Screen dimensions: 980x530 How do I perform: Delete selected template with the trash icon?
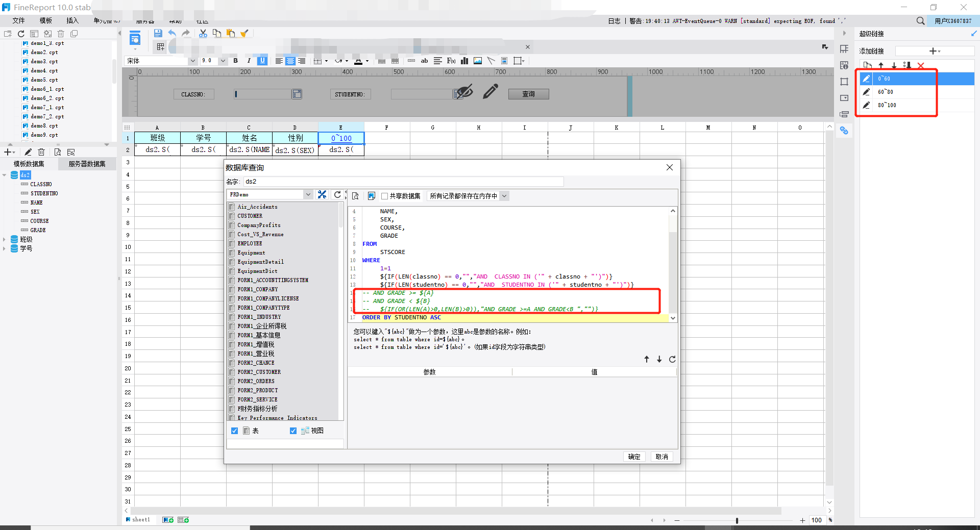pos(61,34)
